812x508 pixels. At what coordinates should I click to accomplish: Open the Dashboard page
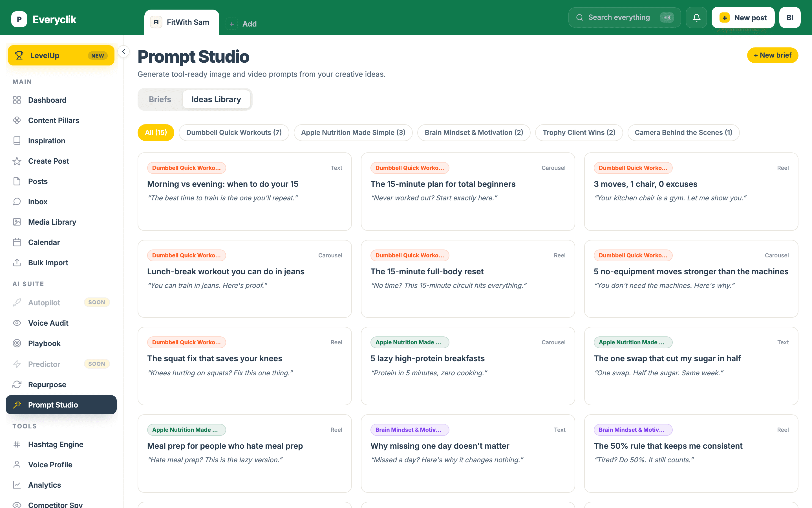coord(61,100)
